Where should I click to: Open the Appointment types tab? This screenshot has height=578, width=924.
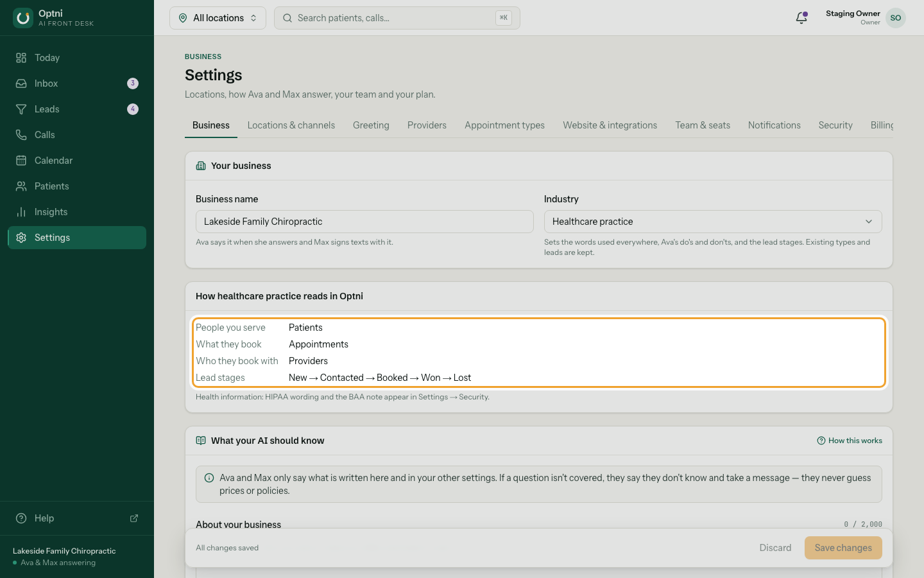(504, 125)
